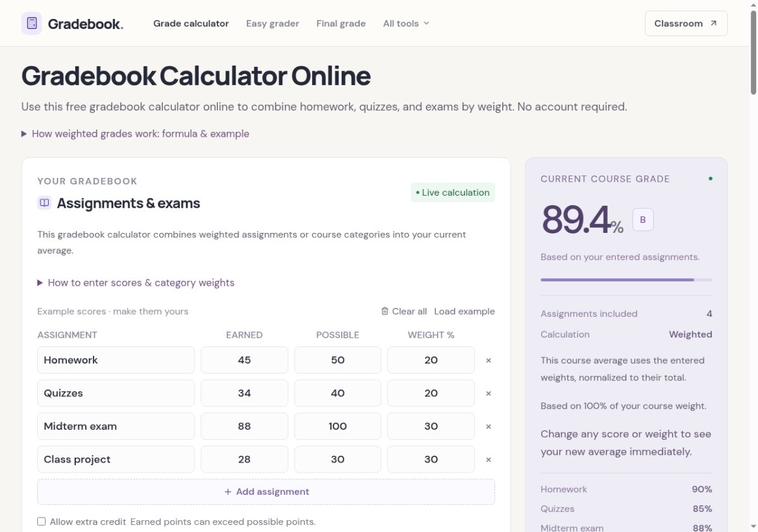Add a new assignment row
758x532 pixels.
[266, 492]
